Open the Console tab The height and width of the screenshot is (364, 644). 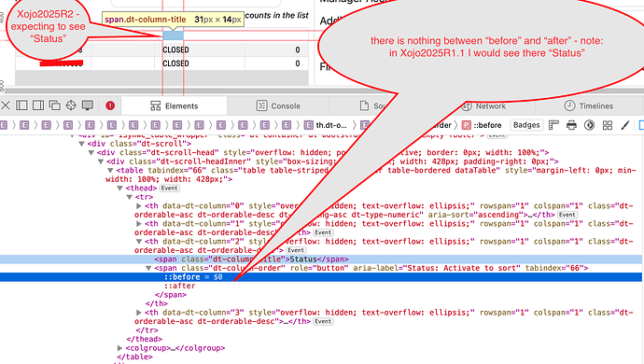click(x=278, y=106)
